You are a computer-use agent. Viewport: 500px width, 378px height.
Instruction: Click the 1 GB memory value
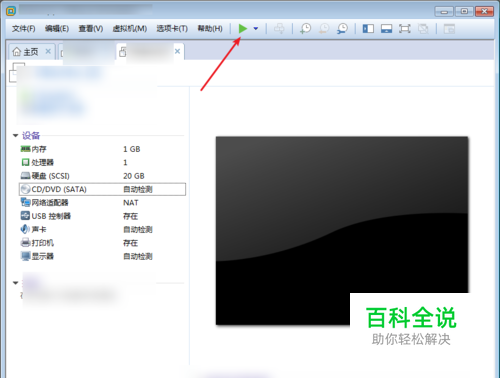[132, 149]
